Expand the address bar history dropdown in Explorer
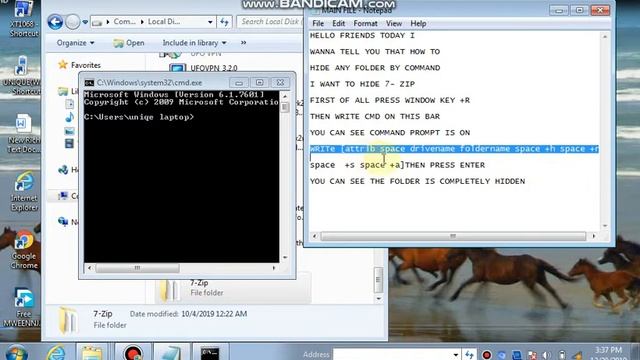 (210, 22)
